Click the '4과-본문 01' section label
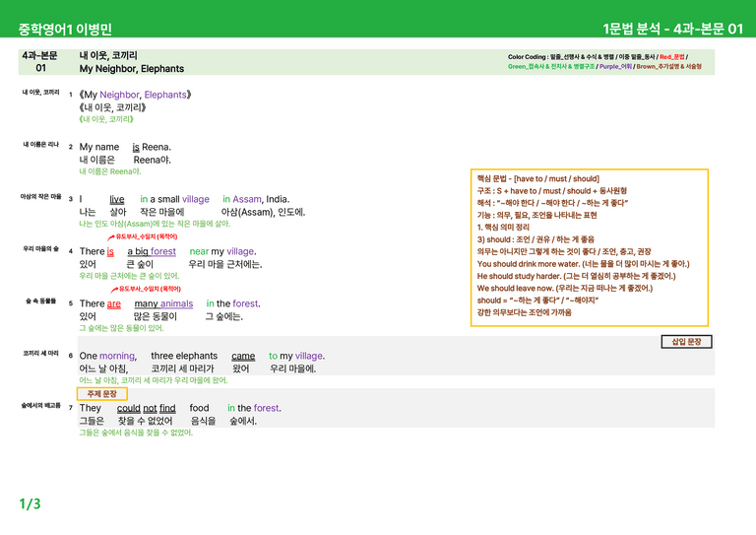 point(40,62)
